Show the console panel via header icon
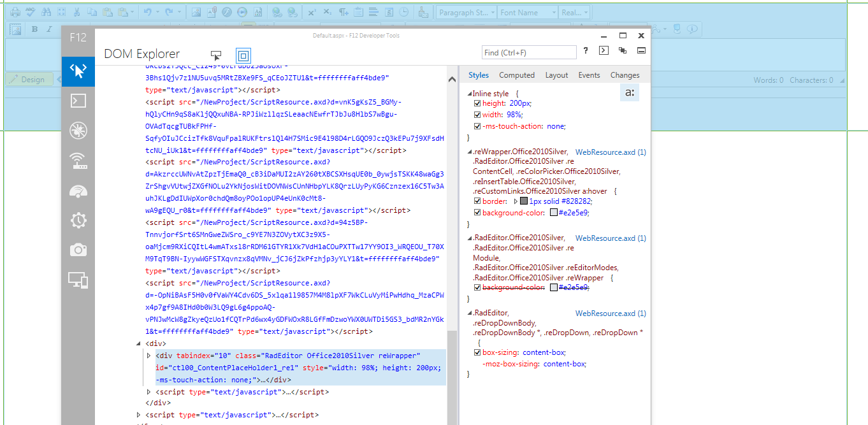 604,51
